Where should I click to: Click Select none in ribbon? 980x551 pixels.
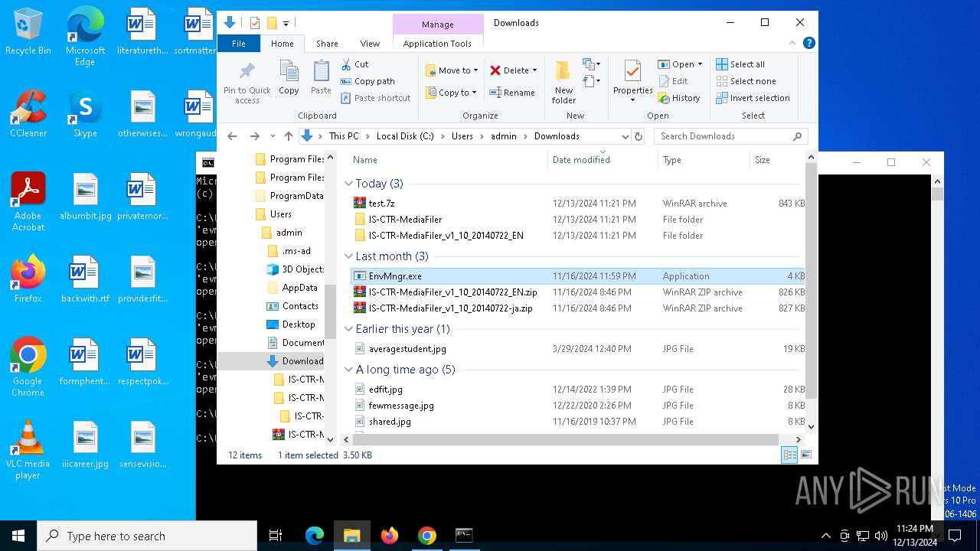pyautogui.click(x=746, y=81)
